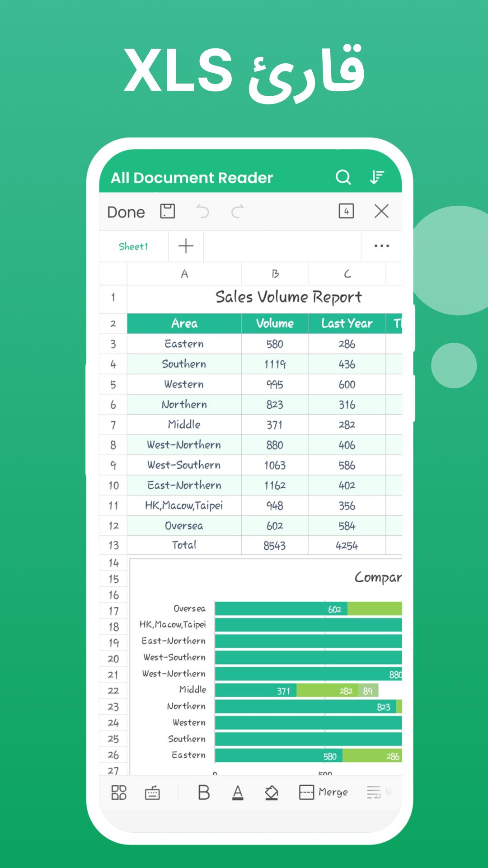The image size is (488, 868).
Task: Select last year cell 436
Action: click(347, 364)
